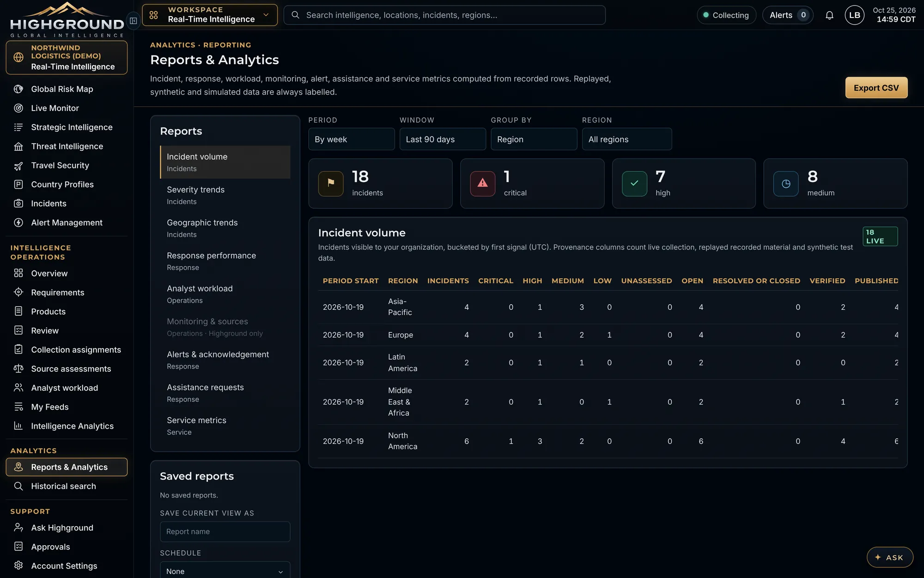
Task: Expand the Workspace selector dropdown
Action: coord(210,15)
